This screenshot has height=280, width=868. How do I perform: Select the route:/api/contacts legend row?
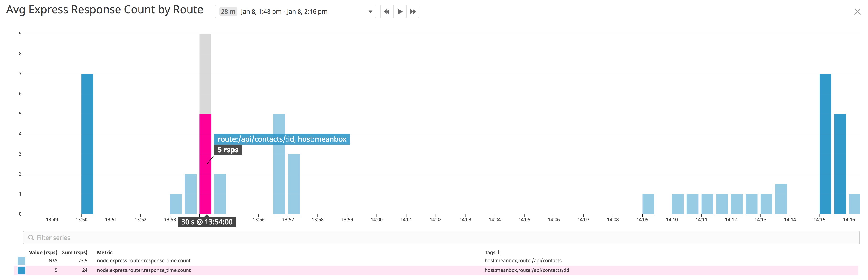[x=436, y=261]
